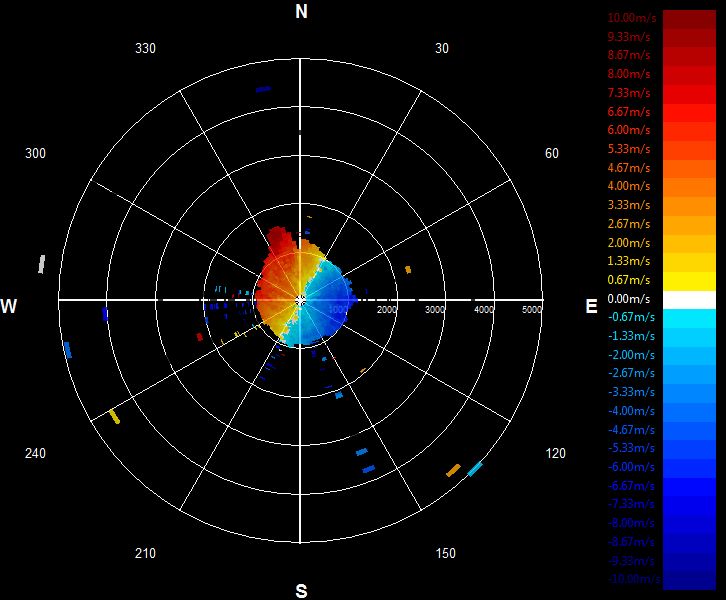This screenshot has height=600, width=726.
Task: Click the -8.00m/s legend label
Action: click(631, 523)
